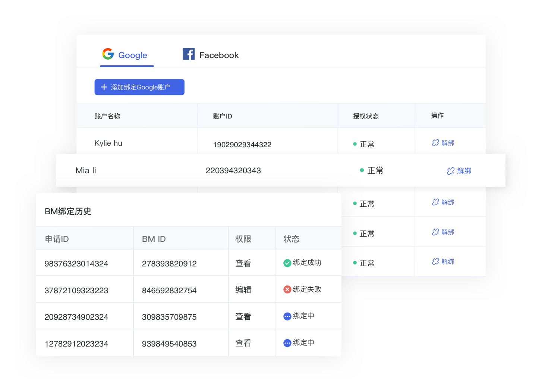Viewport: 548px width, 392px height.
Task: Click the plus icon on the add account button
Action: [104, 87]
